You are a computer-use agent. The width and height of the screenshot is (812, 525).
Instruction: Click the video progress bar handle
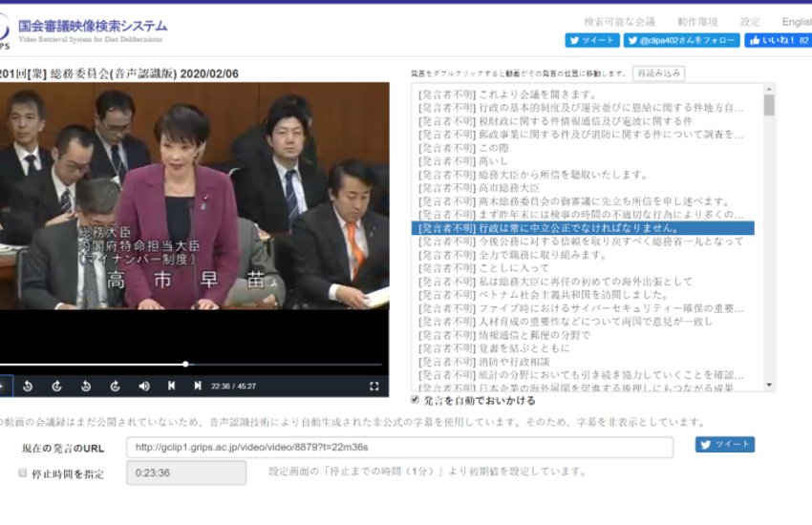185,364
